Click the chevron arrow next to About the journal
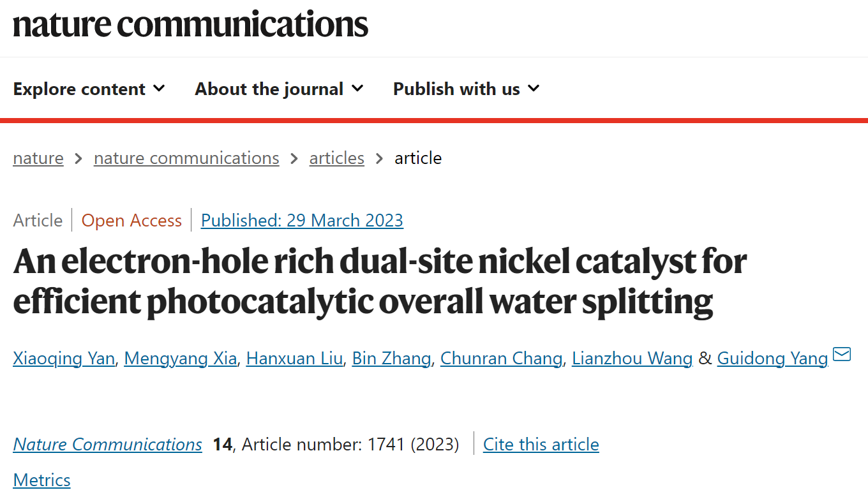868x504 pixels. (x=357, y=88)
